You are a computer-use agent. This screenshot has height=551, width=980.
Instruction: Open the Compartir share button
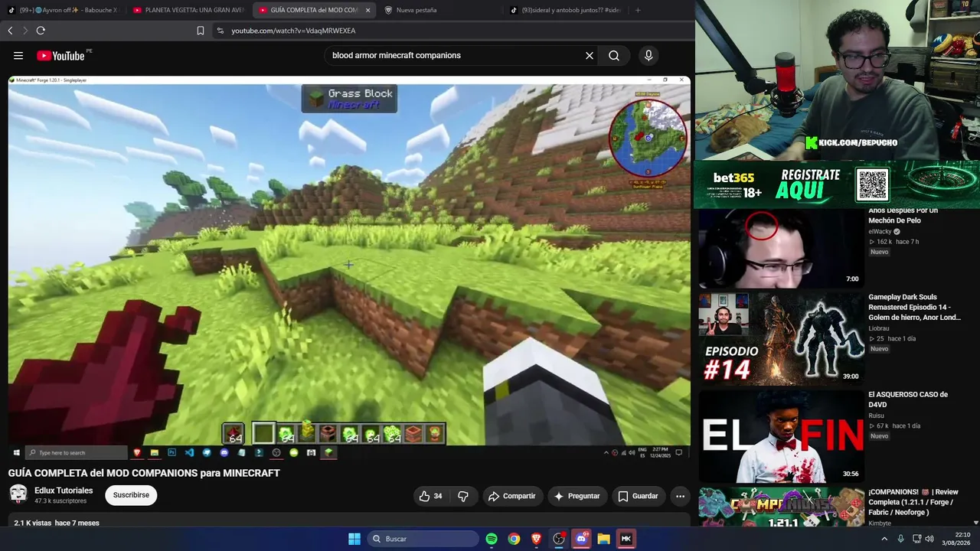(511, 496)
